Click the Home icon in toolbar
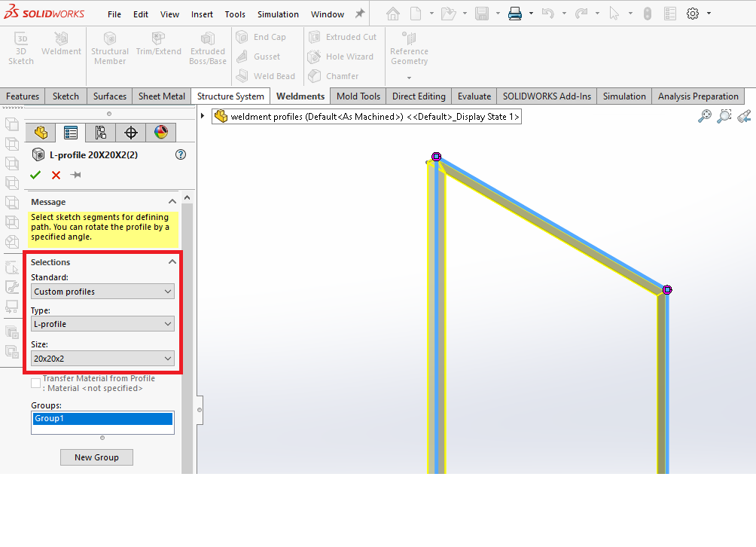Screen dimensions: 756x547 pos(393,14)
